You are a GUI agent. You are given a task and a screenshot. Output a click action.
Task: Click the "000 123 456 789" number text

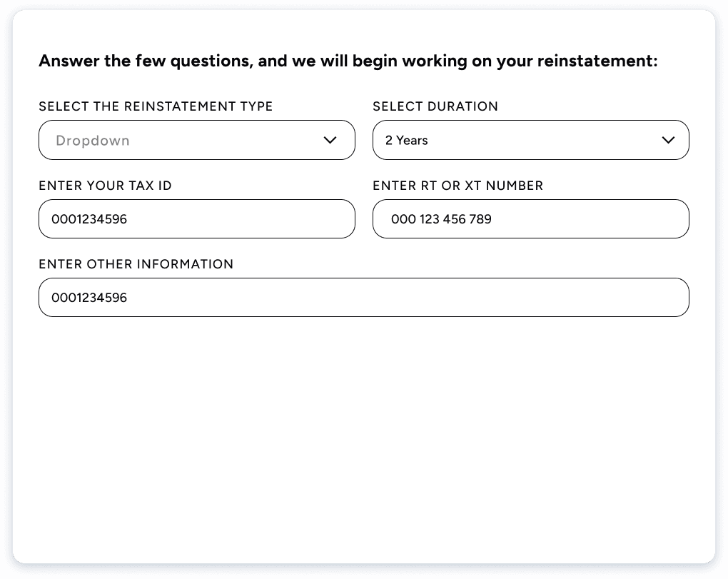441,219
